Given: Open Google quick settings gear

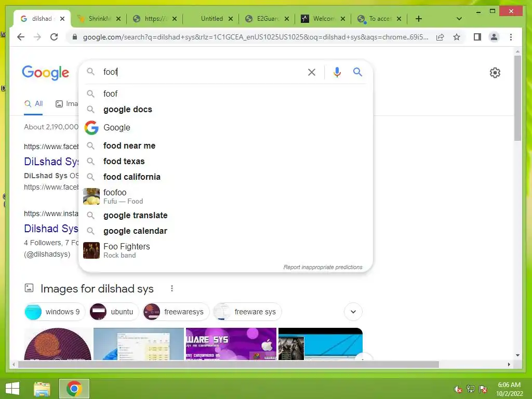Looking at the screenshot, I should pos(495,72).
